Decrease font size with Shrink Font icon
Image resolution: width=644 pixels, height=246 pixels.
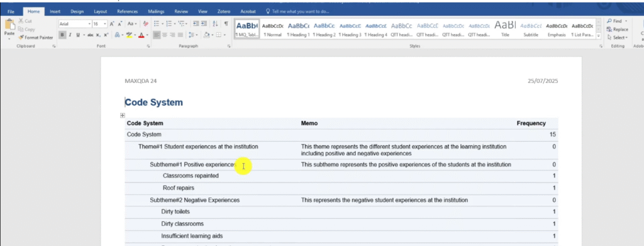[120, 24]
